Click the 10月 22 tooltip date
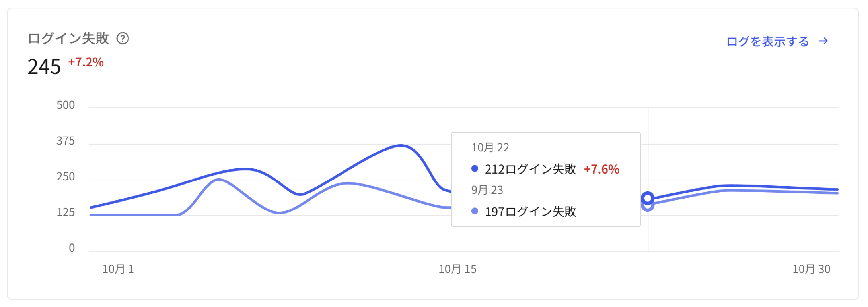Viewport: 868px width, 307px height. (x=490, y=147)
